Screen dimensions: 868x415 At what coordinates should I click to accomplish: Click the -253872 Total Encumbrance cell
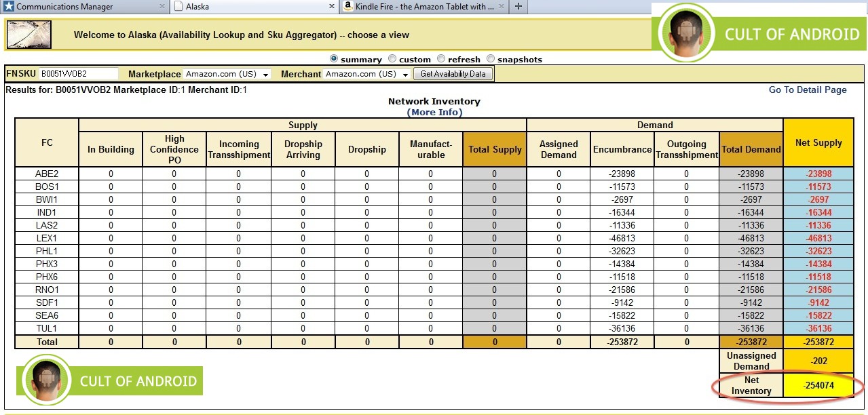click(x=622, y=342)
